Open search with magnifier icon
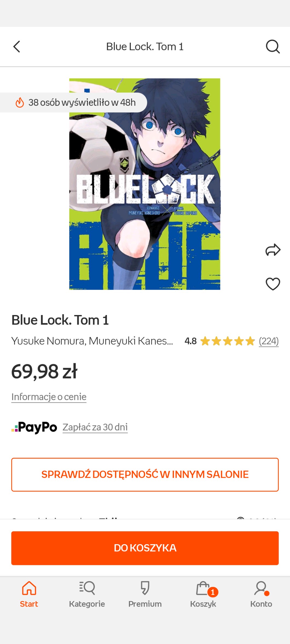Image resolution: width=290 pixels, height=644 pixels. coord(272,46)
